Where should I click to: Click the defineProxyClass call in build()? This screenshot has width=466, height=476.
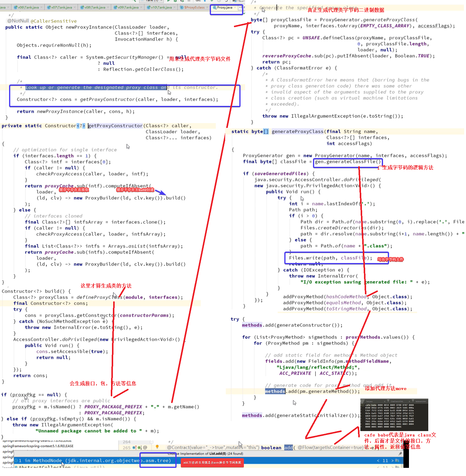(x=100, y=297)
